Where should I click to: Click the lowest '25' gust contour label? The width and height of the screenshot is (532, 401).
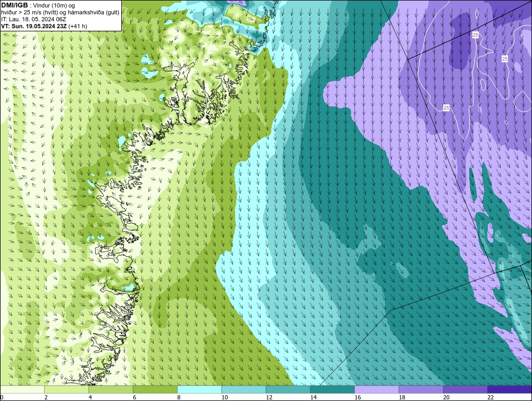[x=446, y=108]
